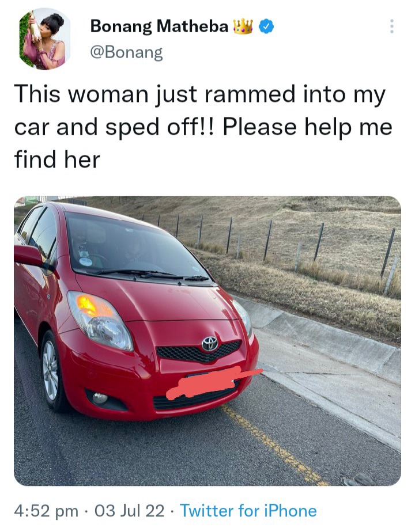Open the round profile avatar picture

click(x=45, y=40)
